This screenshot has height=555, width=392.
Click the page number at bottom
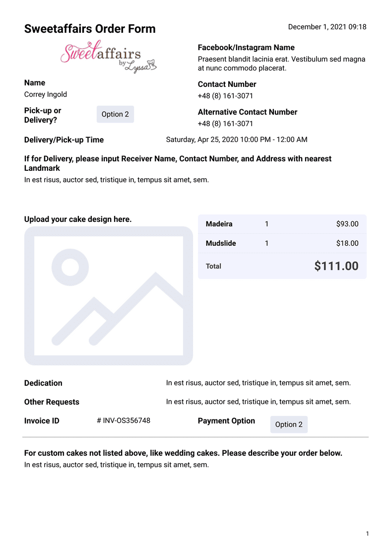pos(367,534)
